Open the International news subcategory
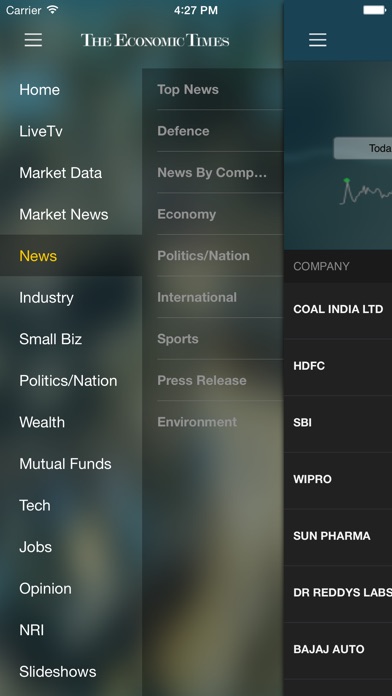This screenshot has height=696, width=392. [x=213, y=297]
